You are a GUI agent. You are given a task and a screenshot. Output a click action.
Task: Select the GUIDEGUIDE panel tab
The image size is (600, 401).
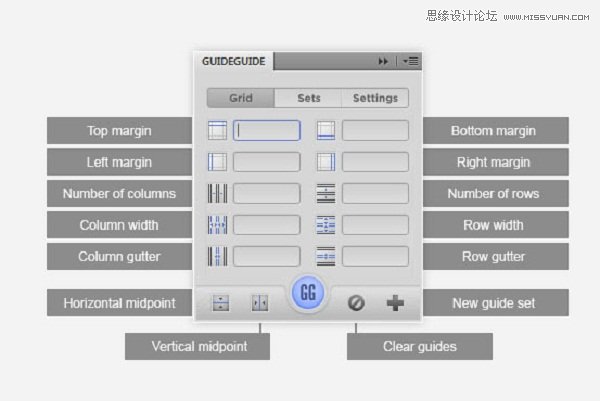click(234, 61)
